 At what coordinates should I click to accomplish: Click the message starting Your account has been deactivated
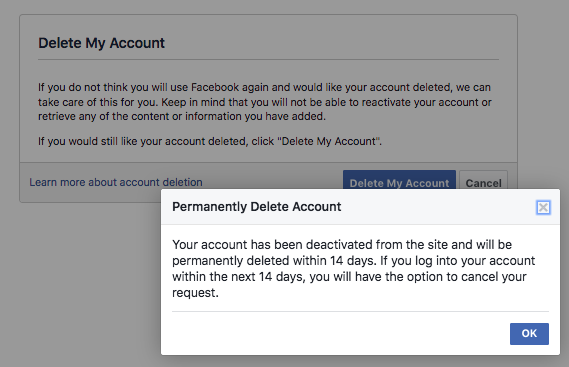353,269
